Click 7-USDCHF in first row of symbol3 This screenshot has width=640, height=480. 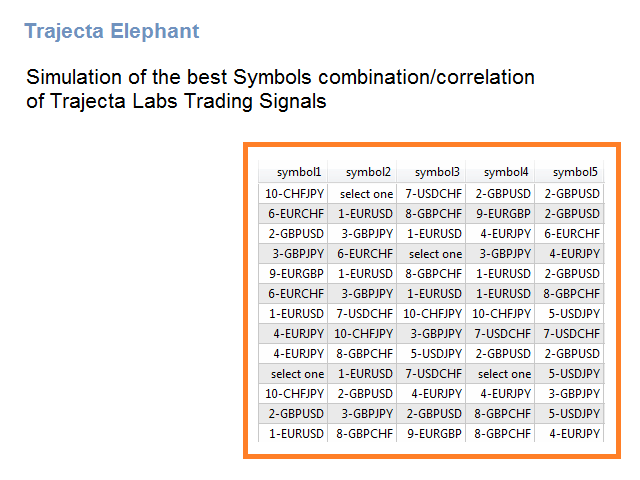click(x=431, y=194)
